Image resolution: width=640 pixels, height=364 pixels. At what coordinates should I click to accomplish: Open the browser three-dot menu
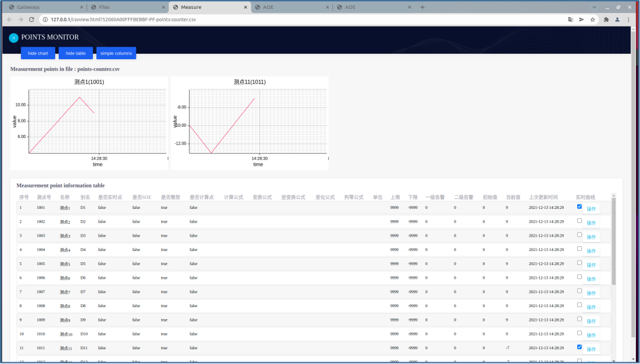click(629, 20)
